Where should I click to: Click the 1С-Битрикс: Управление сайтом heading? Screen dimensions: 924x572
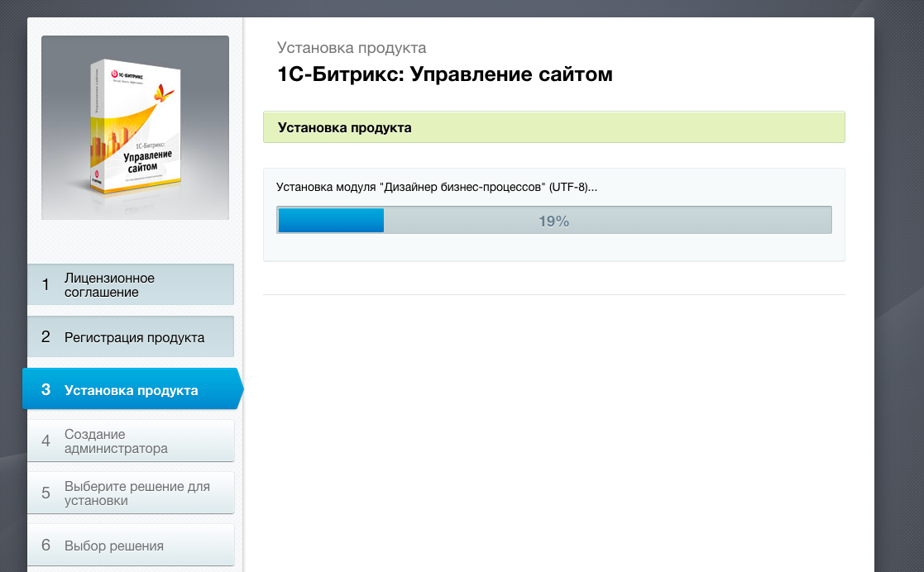click(x=445, y=74)
